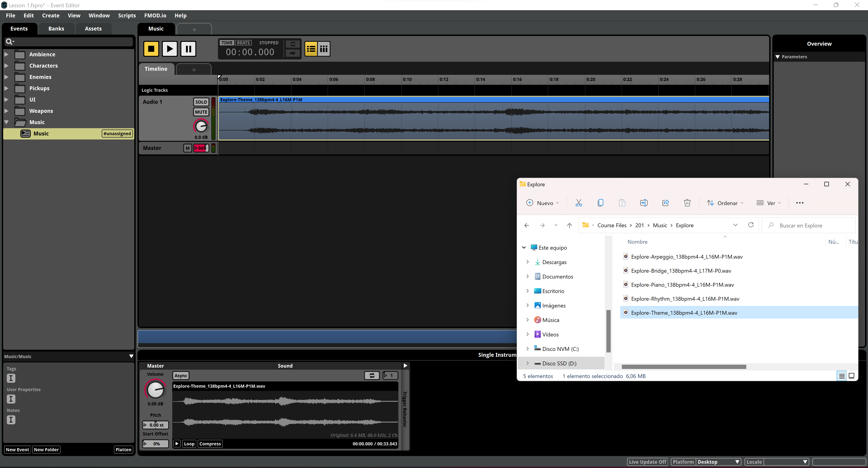The image size is (868, 468).
Task: Start playback with the Play button
Action: point(170,49)
